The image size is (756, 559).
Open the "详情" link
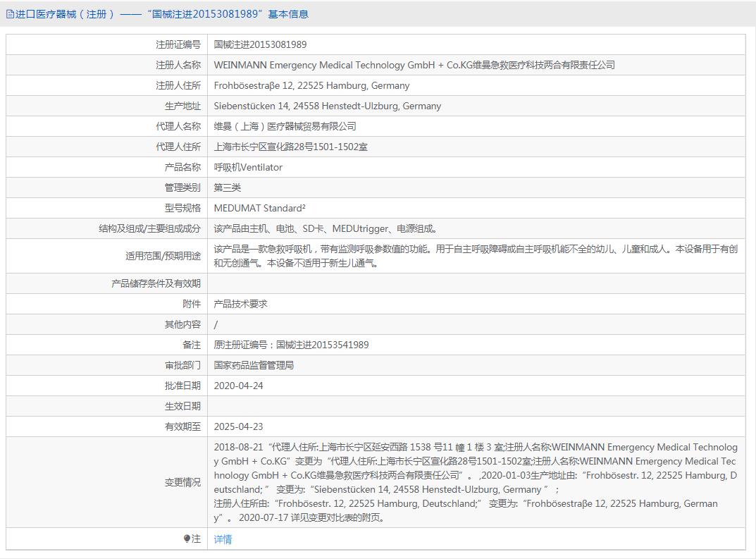[x=223, y=539]
